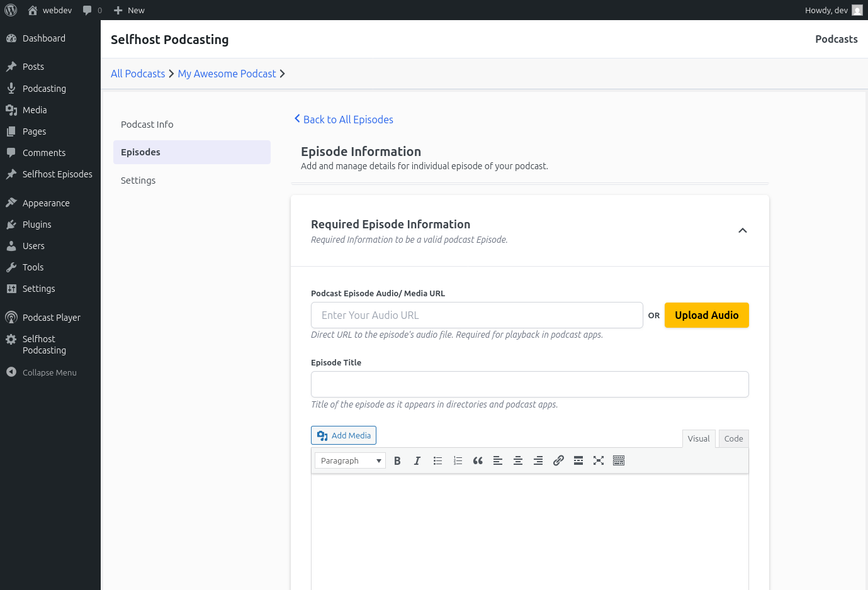Screen dimensions: 868x590
Task: Switch to the Visual editor tab
Action: 699,438
